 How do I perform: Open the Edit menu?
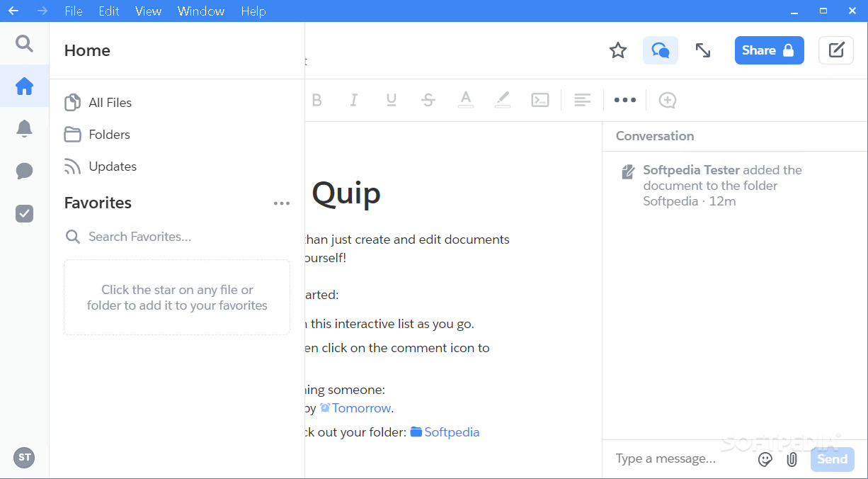(x=108, y=11)
